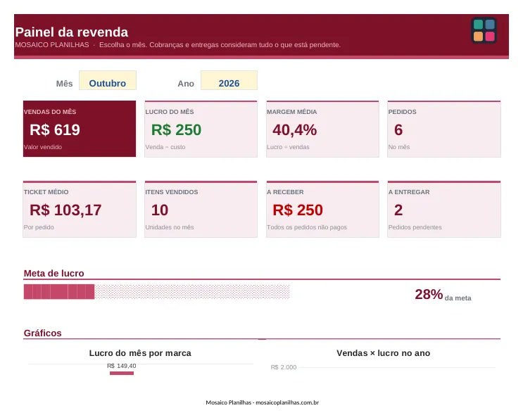Viewport: 523px width, 420px height.
Task: Click the Lucro ÷ vendas caption
Action: (x=288, y=147)
